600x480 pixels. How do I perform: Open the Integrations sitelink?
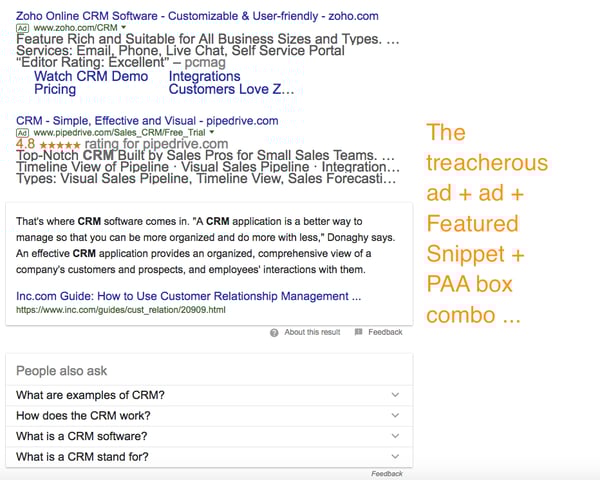click(x=204, y=76)
